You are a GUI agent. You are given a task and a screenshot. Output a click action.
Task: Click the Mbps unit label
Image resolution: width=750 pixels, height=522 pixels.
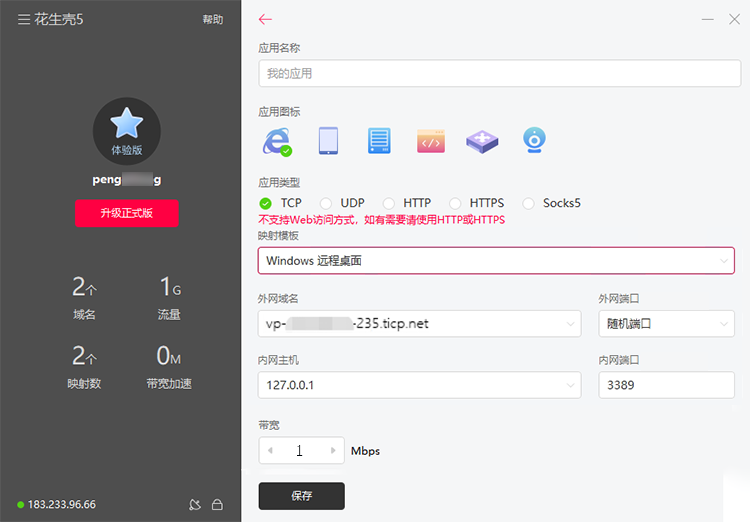(x=365, y=451)
